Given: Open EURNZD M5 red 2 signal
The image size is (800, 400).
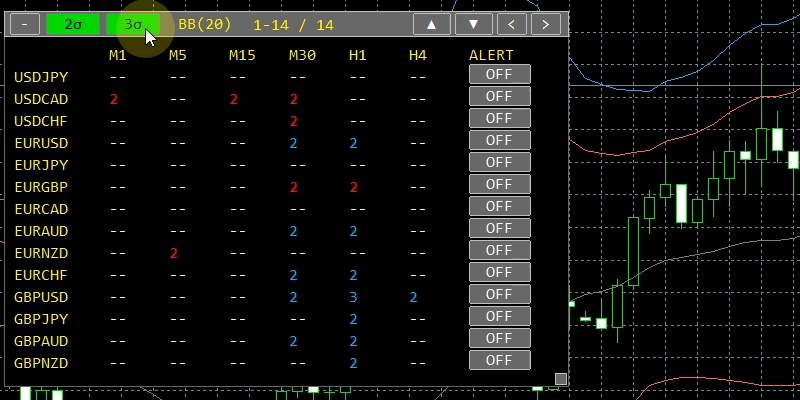Looking at the screenshot, I should 173,253.
